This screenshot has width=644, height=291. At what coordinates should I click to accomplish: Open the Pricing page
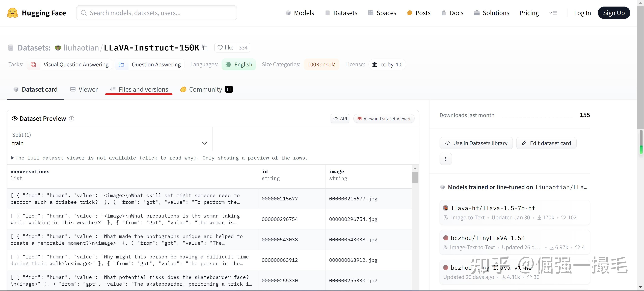529,13
